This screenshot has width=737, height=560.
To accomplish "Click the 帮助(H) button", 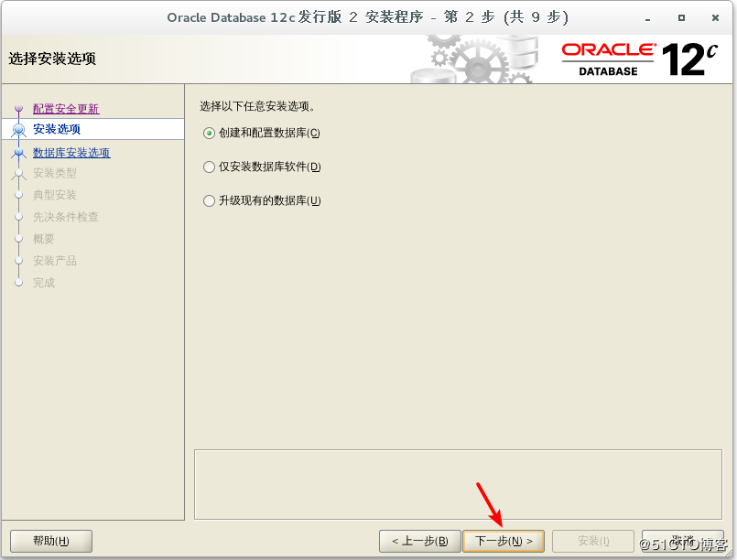I will pos(51,541).
